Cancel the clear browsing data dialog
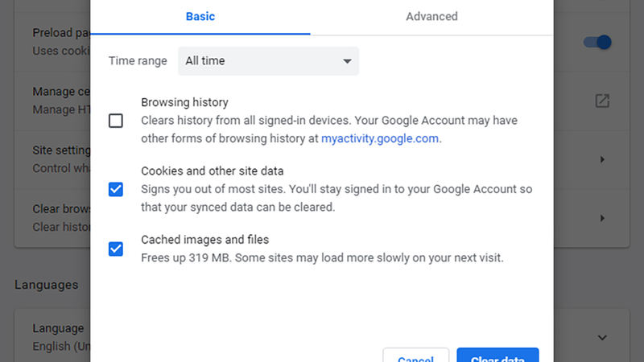 (415, 356)
